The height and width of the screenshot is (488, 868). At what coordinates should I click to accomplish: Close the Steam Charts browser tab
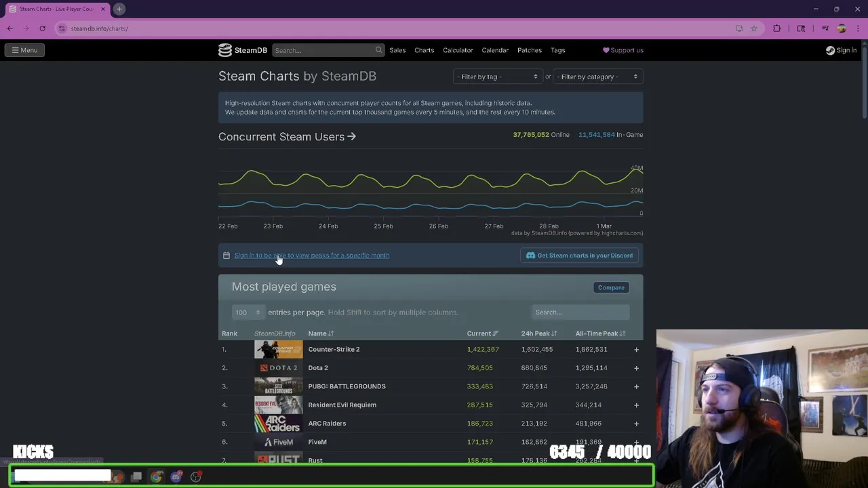click(103, 9)
